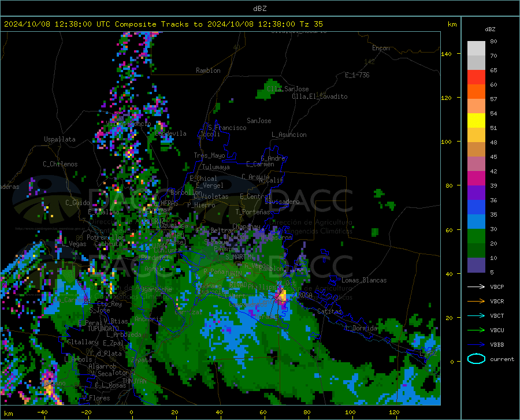Image resolution: width=520 pixels, height=420 pixels.
Task: Click the dBZ label above the color scale
Action: click(490, 29)
